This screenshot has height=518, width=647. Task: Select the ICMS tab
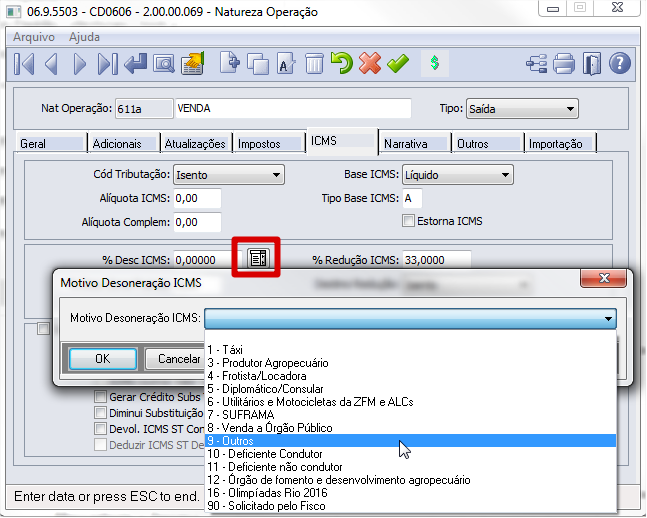click(342, 141)
